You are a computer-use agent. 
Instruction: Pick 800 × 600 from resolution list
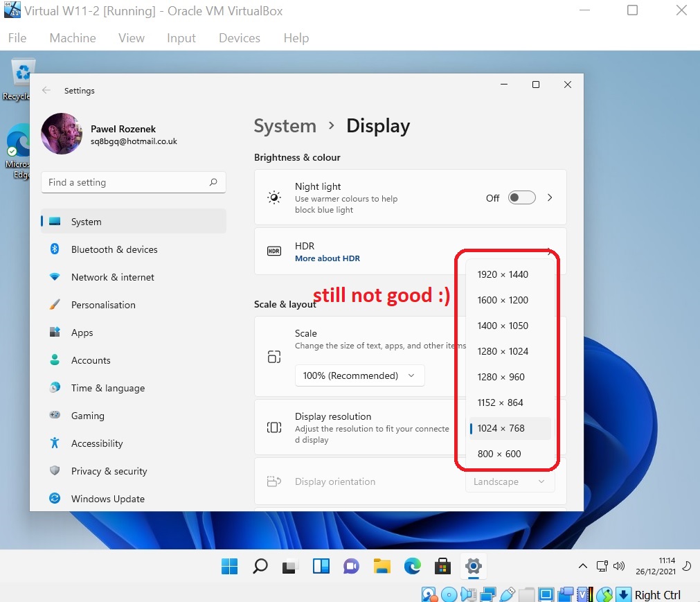coord(510,453)
